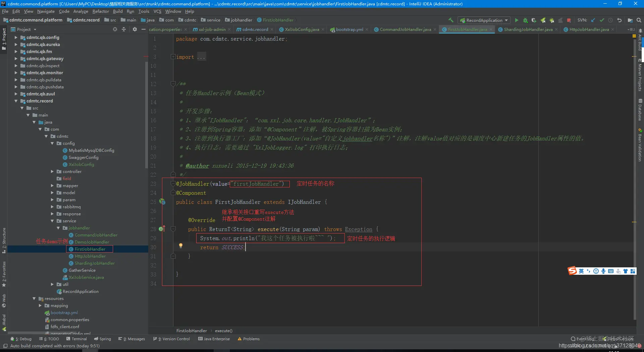
Task: Expand the cdmtc.qb.gateway module
Action: (x=16, y=58)
